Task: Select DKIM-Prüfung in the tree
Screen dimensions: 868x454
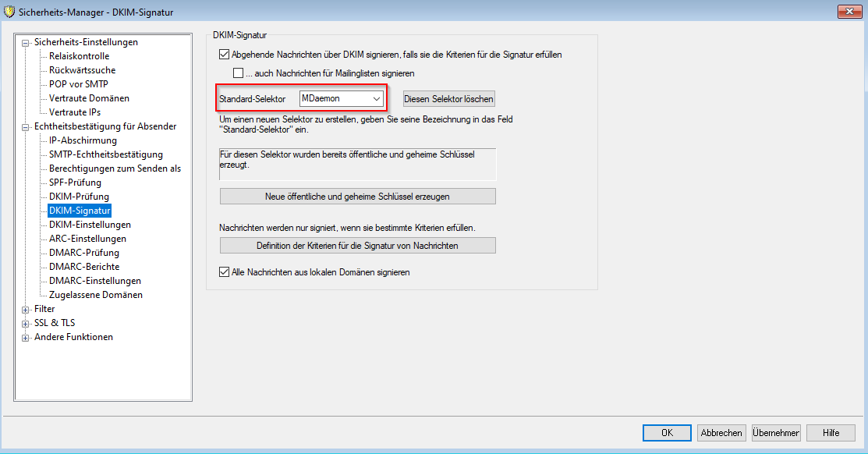Action: click(x=79, y=197)
